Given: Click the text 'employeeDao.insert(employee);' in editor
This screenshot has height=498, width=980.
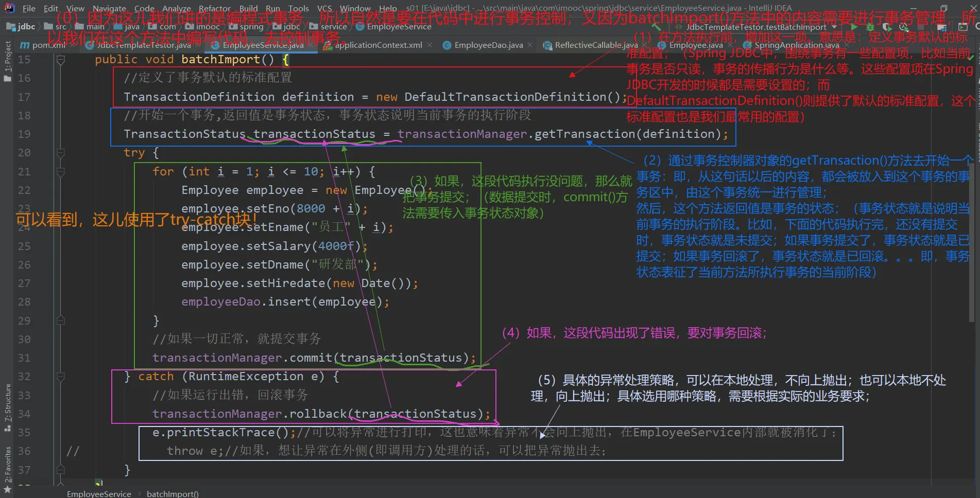Looking at the screenshot, I should point(285,302).
